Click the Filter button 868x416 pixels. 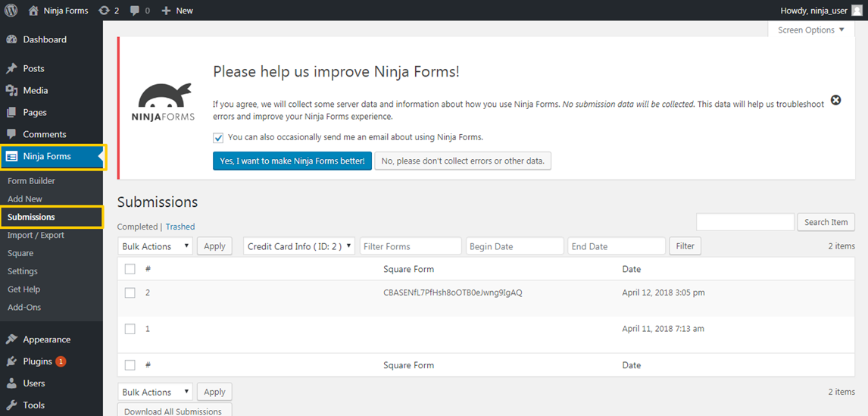point(685,246)
